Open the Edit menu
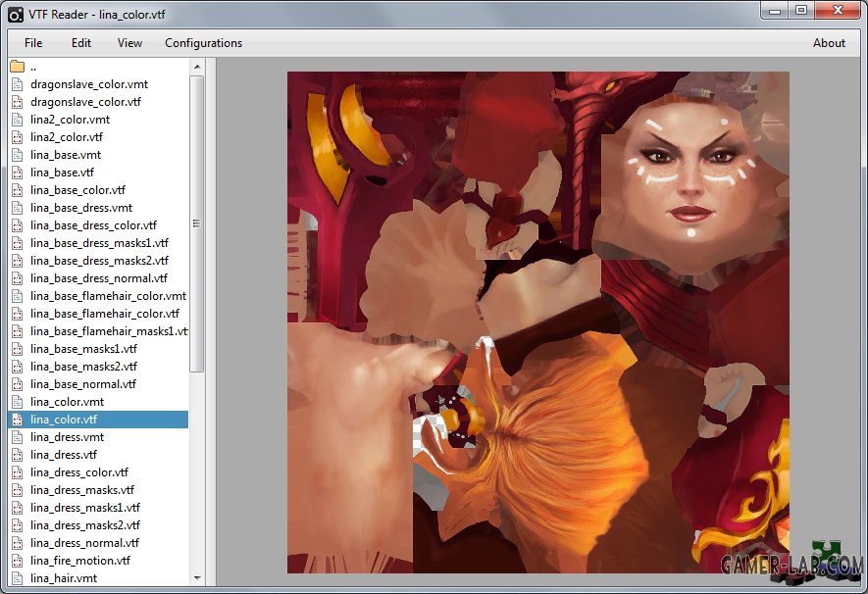Screen dimensions: 868x594 (80, 42)
